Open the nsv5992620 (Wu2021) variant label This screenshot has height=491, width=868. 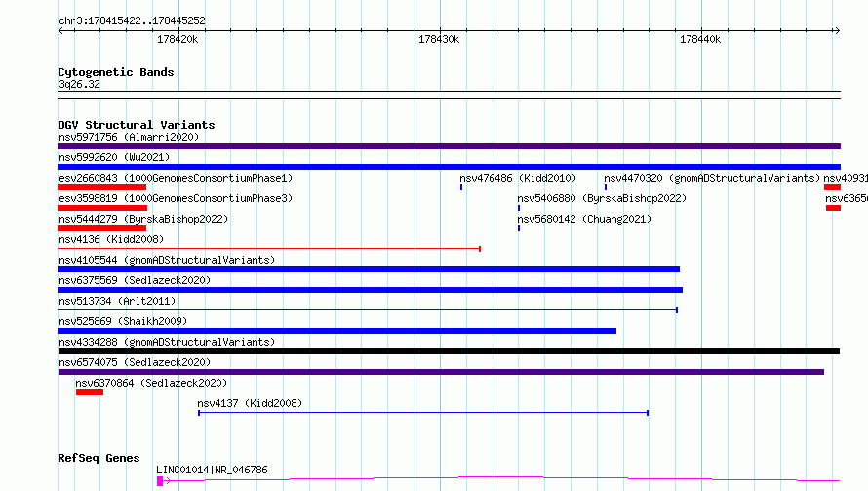(114, 157)
